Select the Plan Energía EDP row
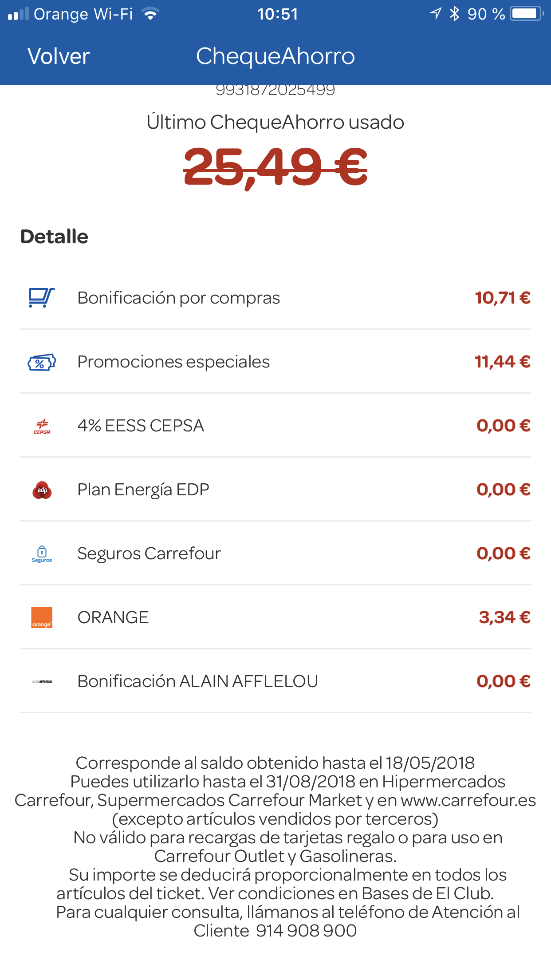Image resolution: width=551 pixels, height=980 pixels. 143,490
